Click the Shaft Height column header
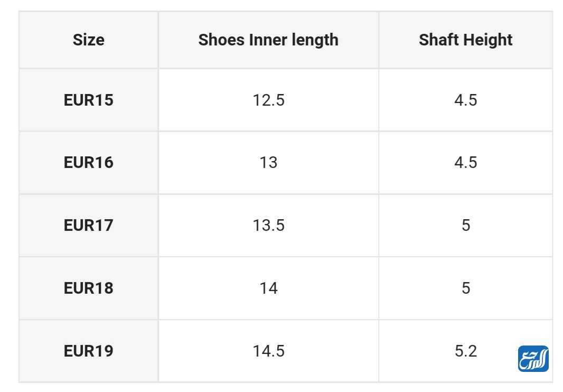Image resolution: width=563 pixels, height=392 pixels. pos(465,40)
